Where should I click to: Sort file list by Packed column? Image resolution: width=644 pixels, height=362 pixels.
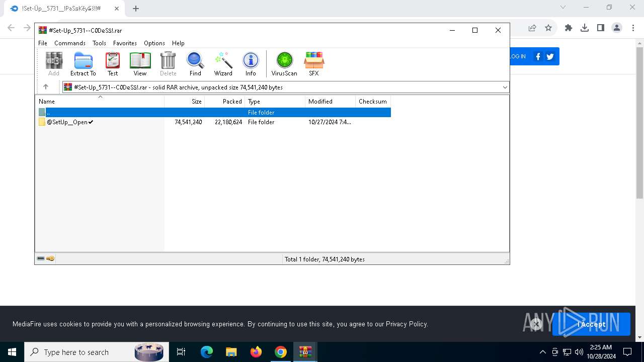pos(225,101)
